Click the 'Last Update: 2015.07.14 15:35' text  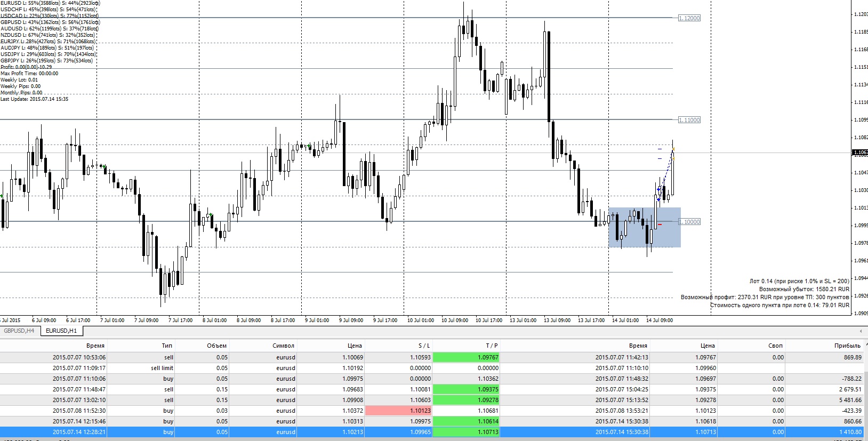click(34, 99)
